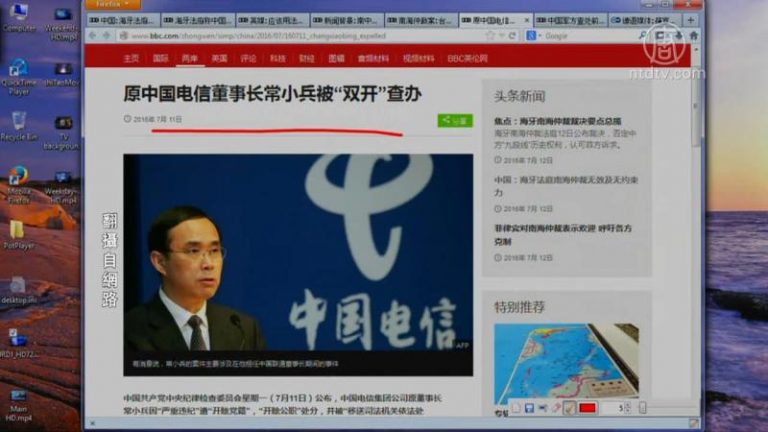Select the Weekend HD.mp4 desktop file
This screenshot has height=432, width=768.
[62, 23]
